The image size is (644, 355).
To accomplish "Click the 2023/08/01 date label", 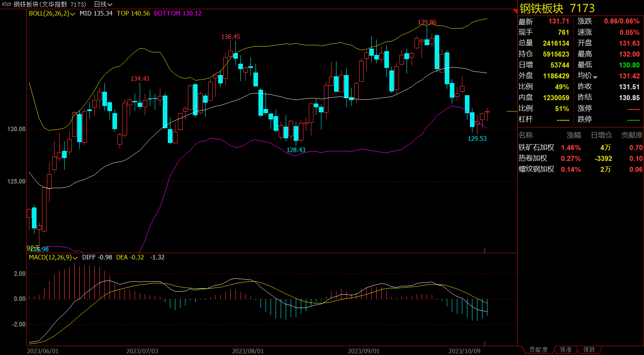I will tap(248, 351).
